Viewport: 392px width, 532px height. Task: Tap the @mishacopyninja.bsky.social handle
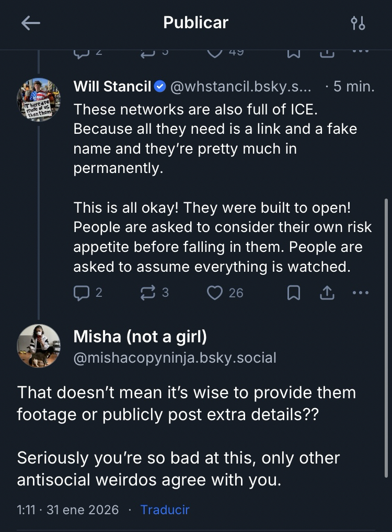point(175,358)
